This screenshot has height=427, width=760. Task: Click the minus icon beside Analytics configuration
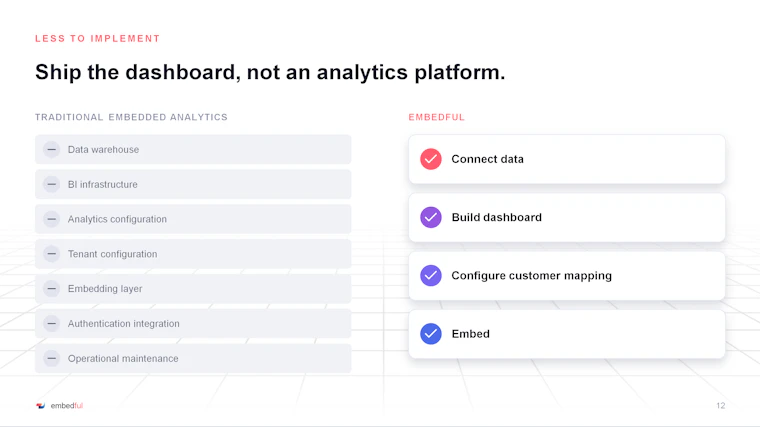pos(51,219)
